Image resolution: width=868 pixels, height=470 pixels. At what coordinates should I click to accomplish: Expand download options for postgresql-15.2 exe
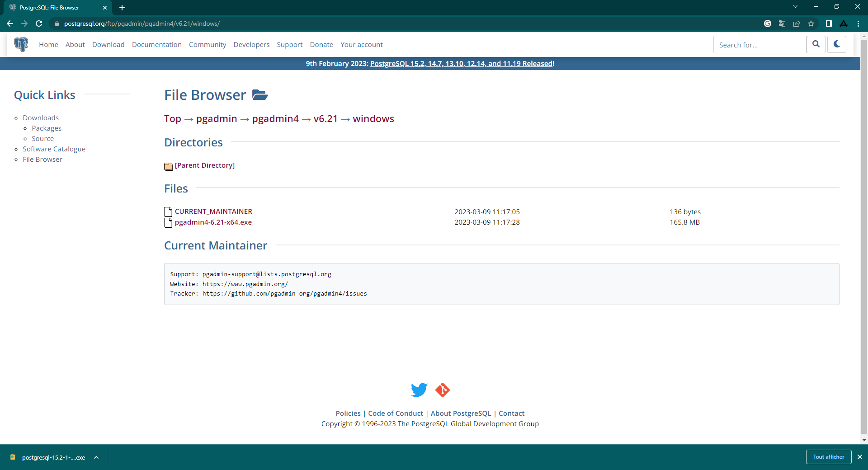pyautogui.click(x=96, y=457)
